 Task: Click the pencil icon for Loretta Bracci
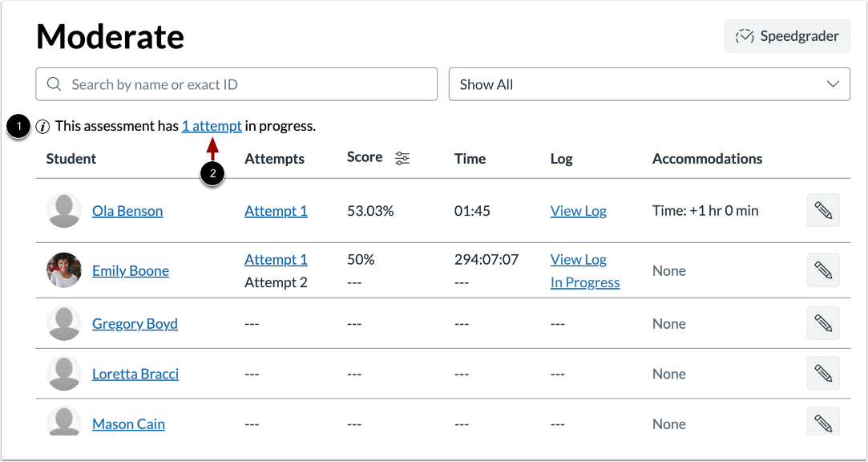823,373
